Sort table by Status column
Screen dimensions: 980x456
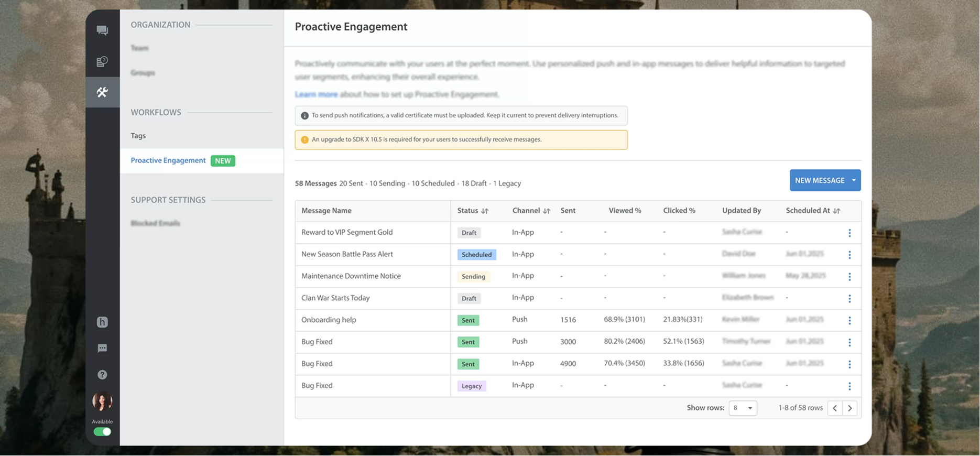(x=485, y=211)
